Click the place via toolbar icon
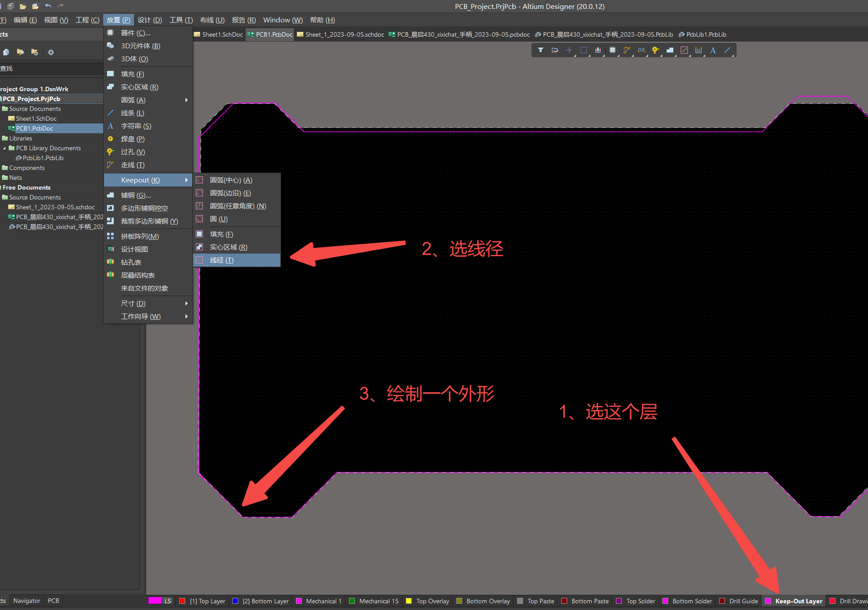Viewport: 868px width, 610px height. point(655,50)
